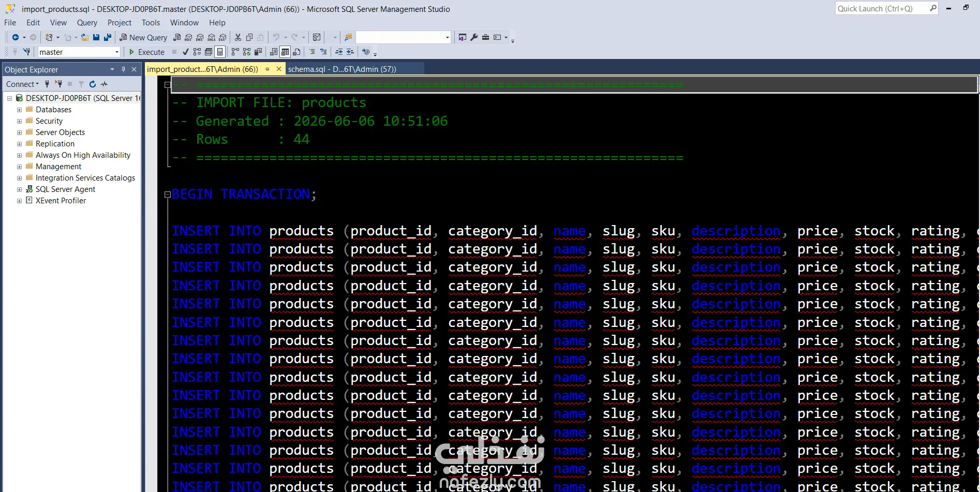The image size is (980, 492).
Task: Save the file with the Save icon
Action: (x=96, y=37)
